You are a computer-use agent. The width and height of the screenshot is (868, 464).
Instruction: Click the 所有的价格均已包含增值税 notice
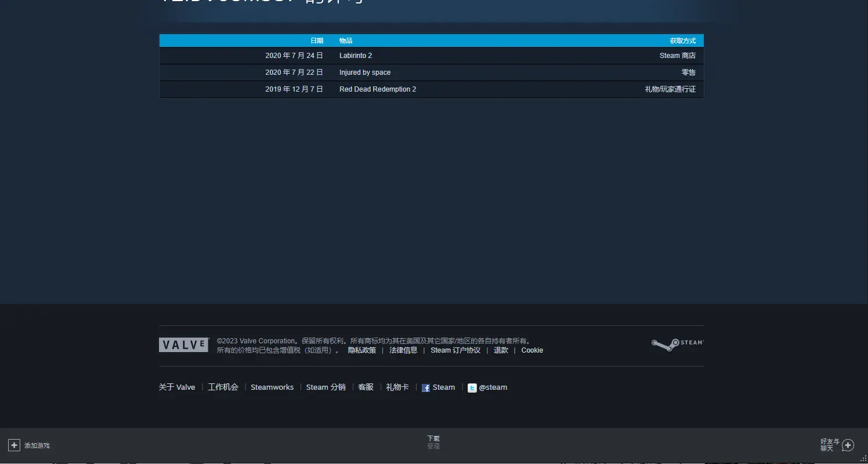point(279,350)
